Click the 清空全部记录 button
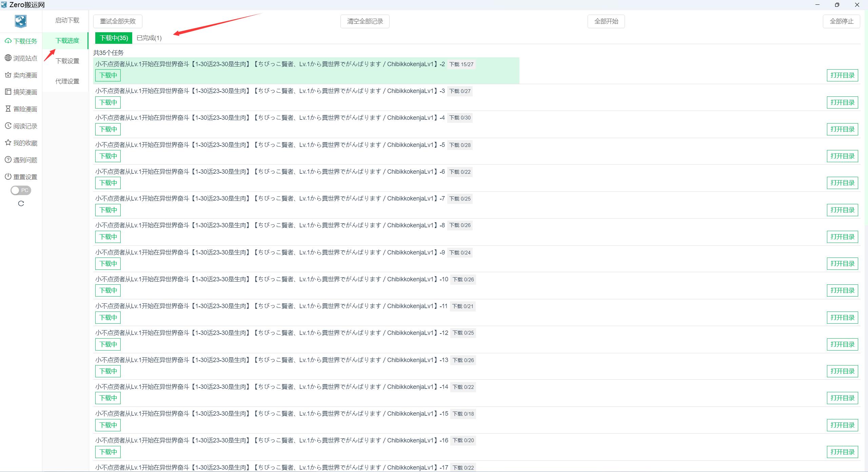Screen dimensions: 868x472 (x=365, y=21)
